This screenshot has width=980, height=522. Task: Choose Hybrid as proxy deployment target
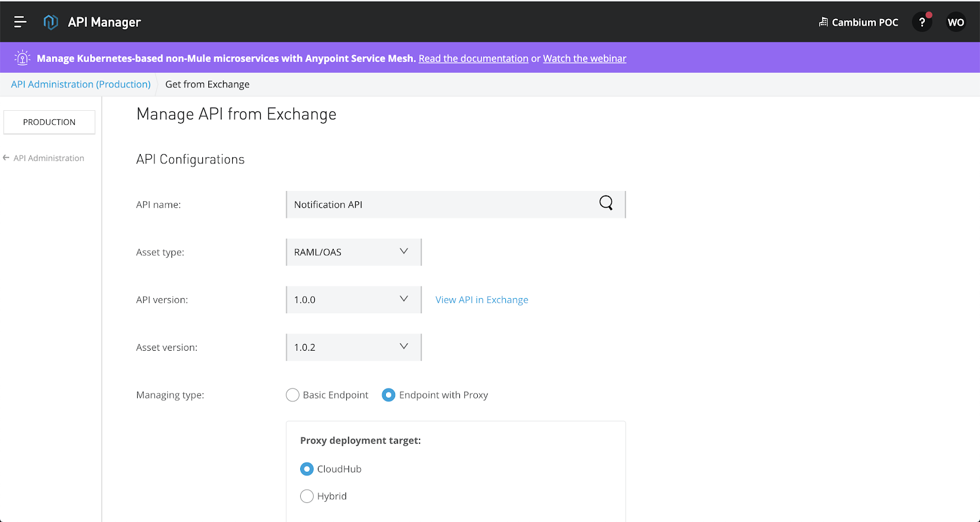307,496
